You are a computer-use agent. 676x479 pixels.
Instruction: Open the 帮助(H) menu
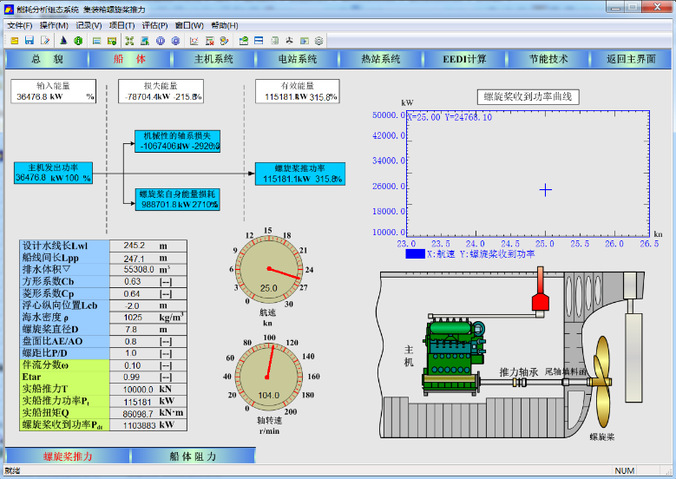click(225, 24)
